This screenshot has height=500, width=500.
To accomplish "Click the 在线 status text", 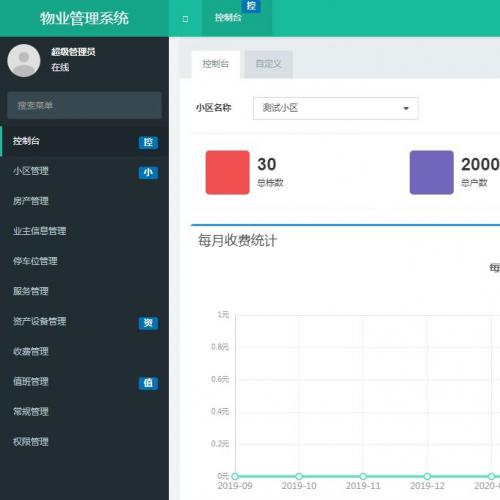I will [x=60, y=67].
